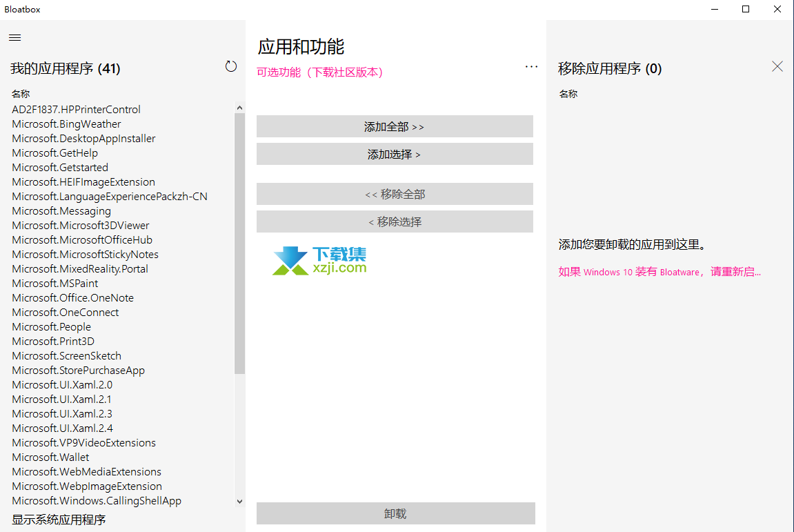Click the app list scroll up arrow
794x532 pixels.
point(239,108)
